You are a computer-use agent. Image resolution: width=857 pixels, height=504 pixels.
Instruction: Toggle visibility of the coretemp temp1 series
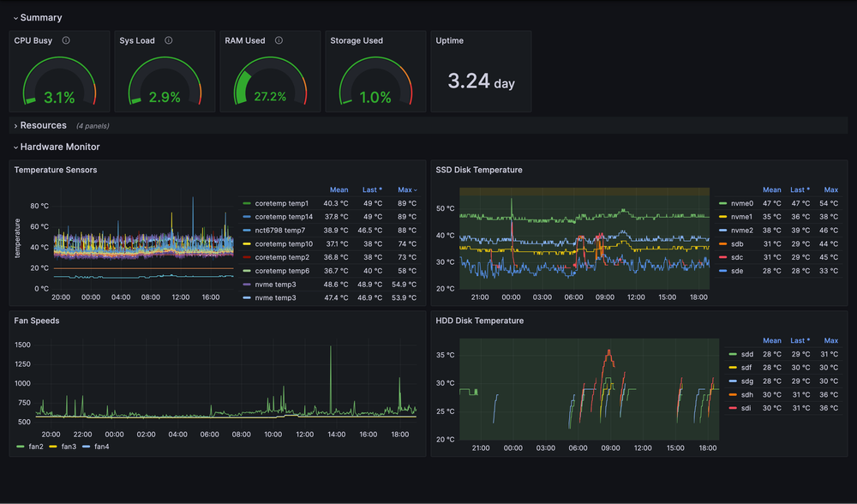click(283, 203)
